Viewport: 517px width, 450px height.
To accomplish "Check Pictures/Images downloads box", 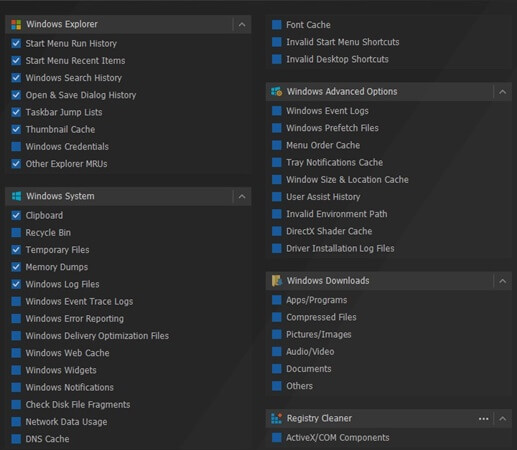I will point(277,334).
